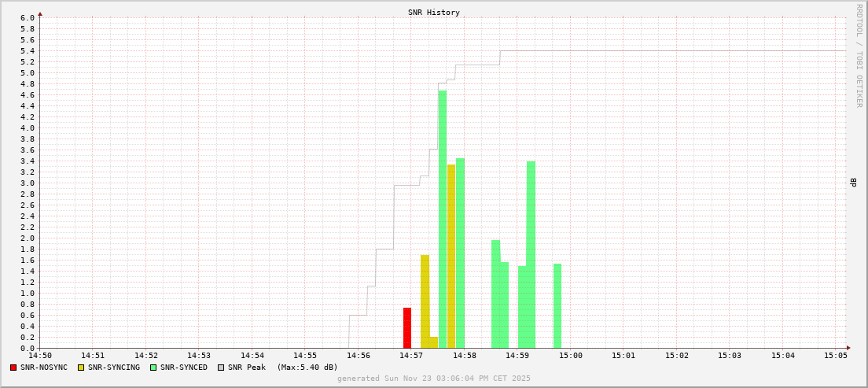Viewport: 868px width, 388px height.
Task: Click the 15:05 time axis label
Action: point(835,356)
